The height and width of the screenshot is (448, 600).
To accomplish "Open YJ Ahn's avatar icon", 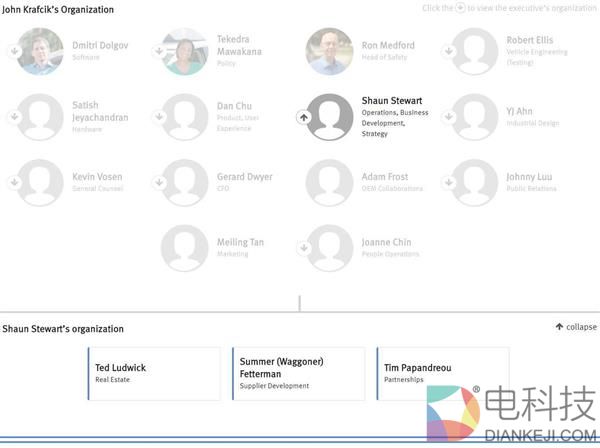I will [475, 117].
